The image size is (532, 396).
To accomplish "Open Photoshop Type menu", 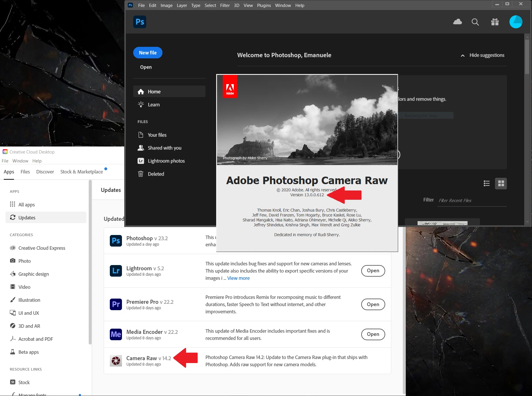I will pos(196,5).
